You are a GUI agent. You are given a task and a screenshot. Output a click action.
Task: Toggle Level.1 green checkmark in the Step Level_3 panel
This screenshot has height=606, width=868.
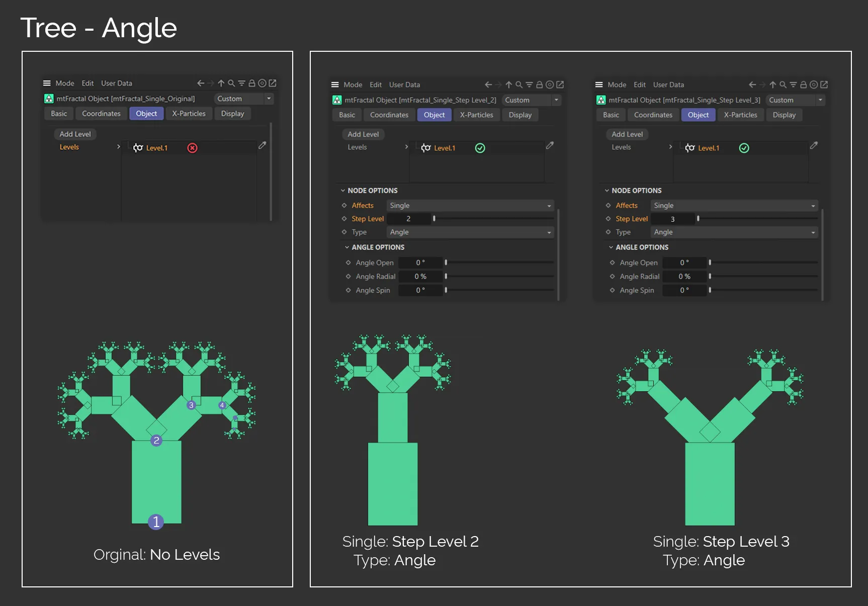[744, 148]
